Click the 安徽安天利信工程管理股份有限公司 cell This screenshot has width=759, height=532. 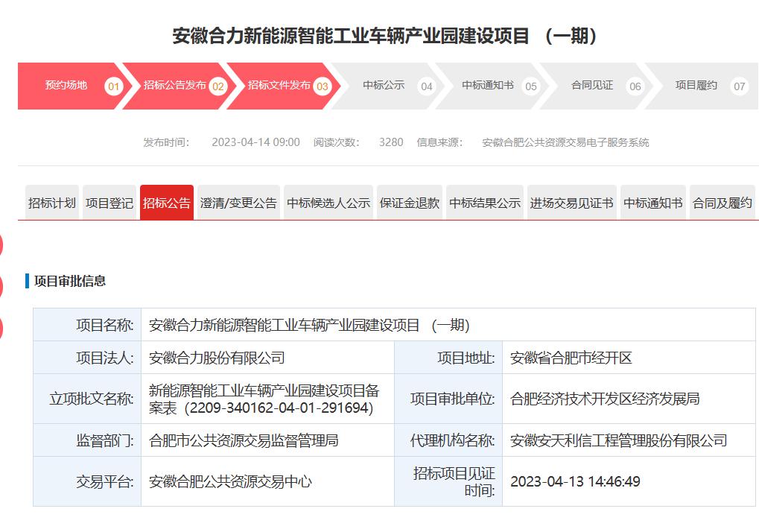(x=629, y=440)
